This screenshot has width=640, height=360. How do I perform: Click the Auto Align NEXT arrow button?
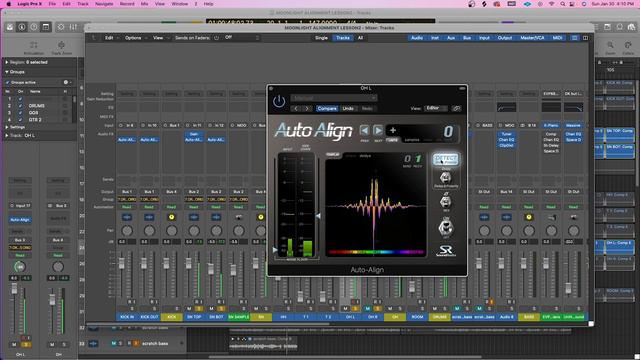pyautogui.click(x=378, y=130)
